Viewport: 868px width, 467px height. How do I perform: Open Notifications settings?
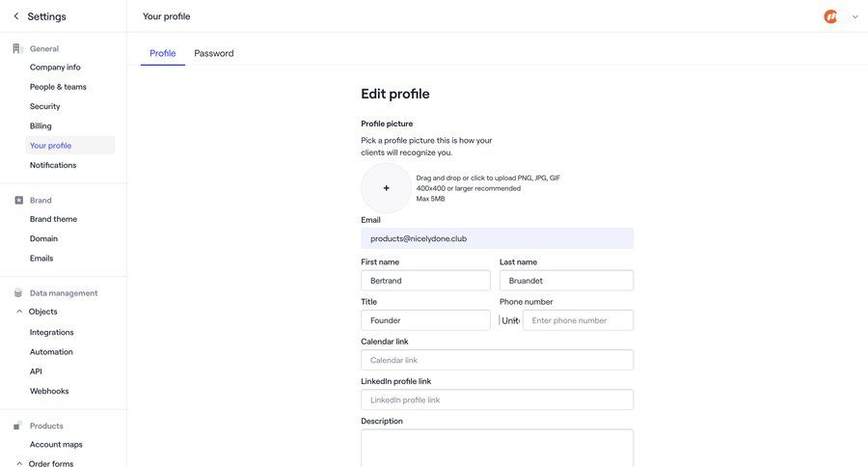[x=53, y=165]
